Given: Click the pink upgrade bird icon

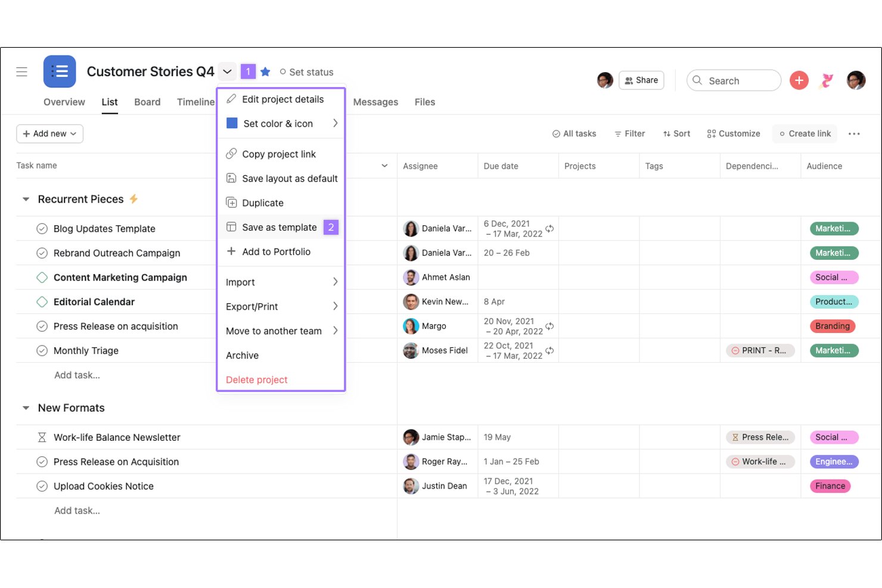Looking at the screenshot, I should pyautogui.click(x=827, y=80).
